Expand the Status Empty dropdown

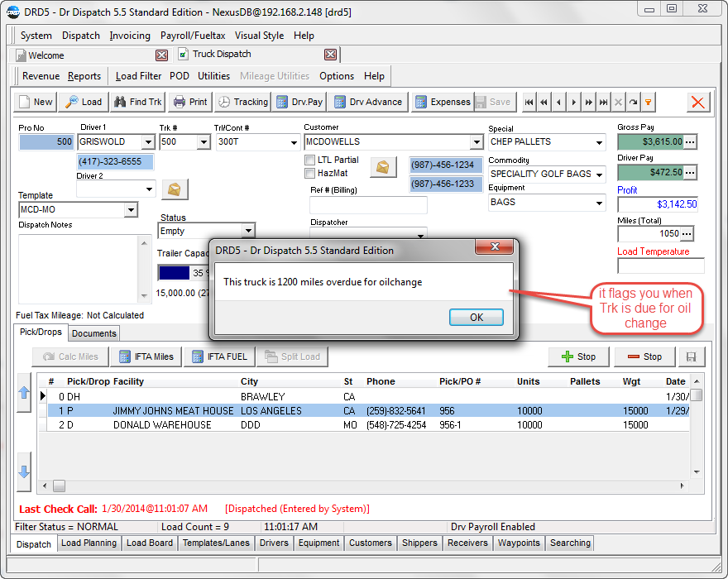(248, 230)
